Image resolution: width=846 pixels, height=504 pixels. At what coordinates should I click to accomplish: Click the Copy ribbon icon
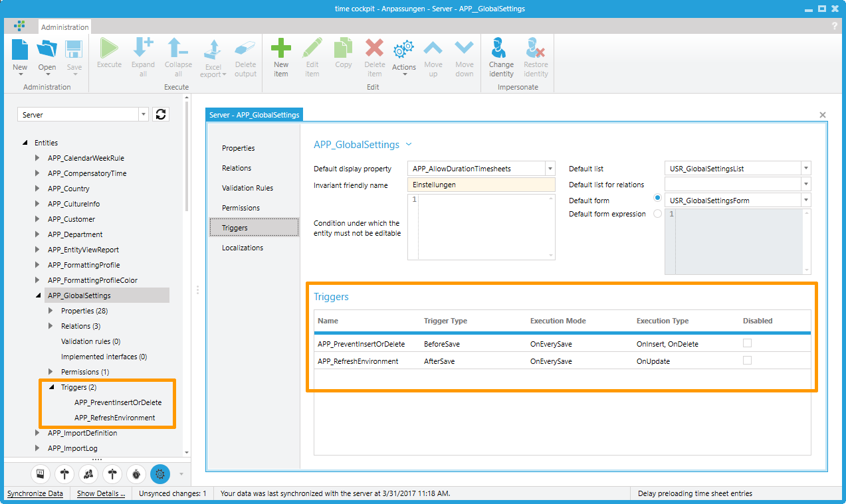[x=344, y=48]
